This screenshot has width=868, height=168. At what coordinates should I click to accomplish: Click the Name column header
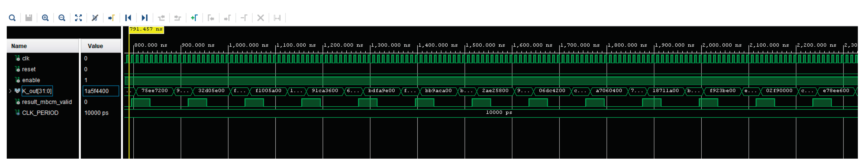pyautogui.click(x=19, y=46)
